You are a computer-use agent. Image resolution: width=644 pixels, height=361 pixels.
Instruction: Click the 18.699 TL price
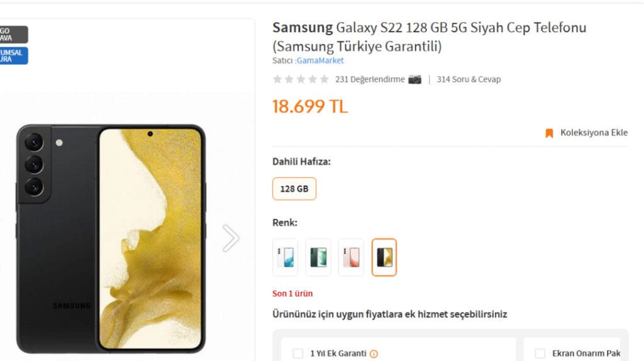pos(309,106)
